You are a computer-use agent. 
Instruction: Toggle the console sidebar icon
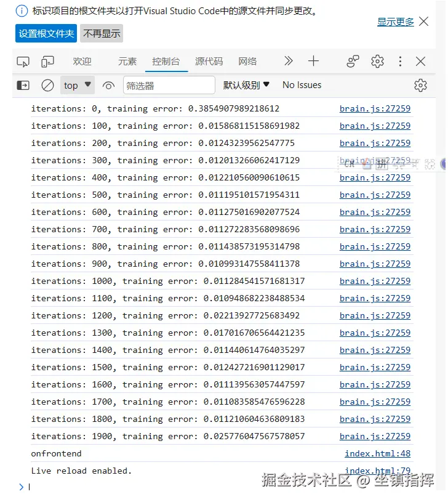click(x=23, y=86)
